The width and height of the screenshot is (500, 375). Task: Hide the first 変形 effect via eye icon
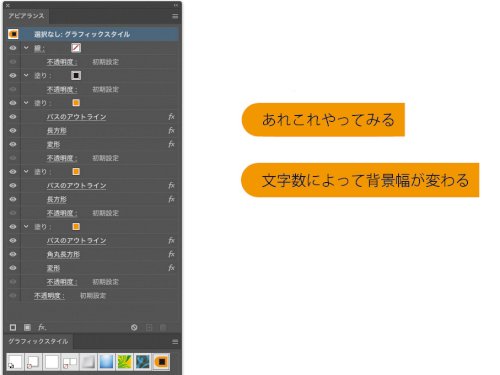pyautogui.click(x=13, y=144)
